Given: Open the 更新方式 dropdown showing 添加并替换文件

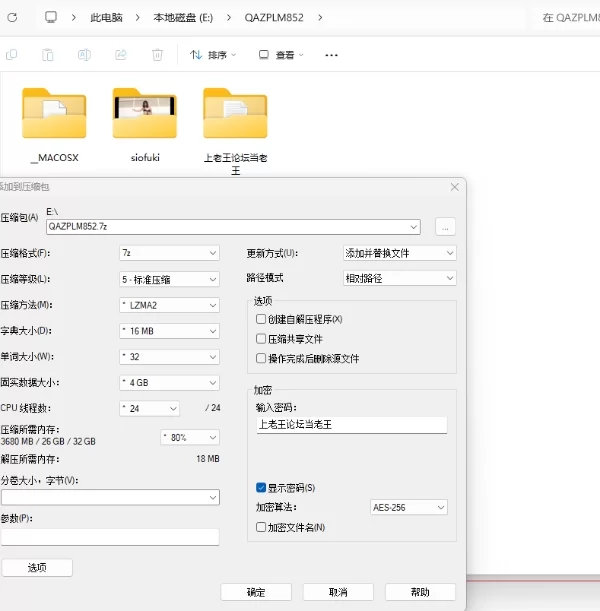Looking at the screenshot, I should pyautogui.click(x=399, y=253).
